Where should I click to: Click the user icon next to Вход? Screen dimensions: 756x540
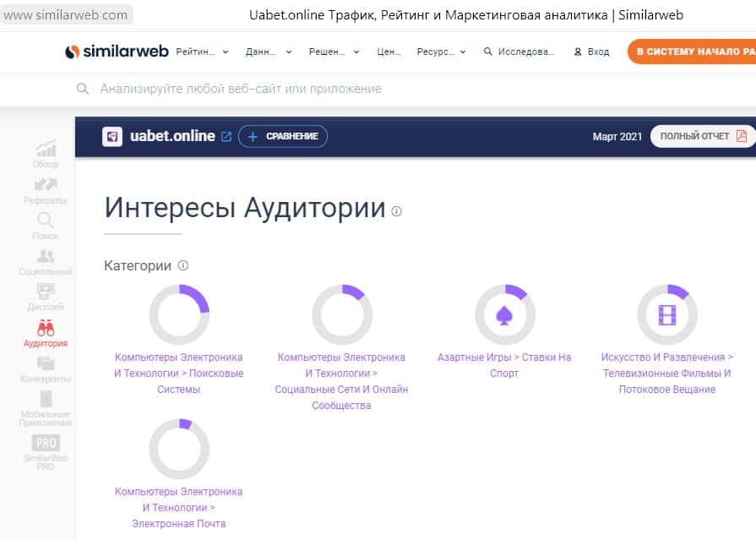point(578,52)
